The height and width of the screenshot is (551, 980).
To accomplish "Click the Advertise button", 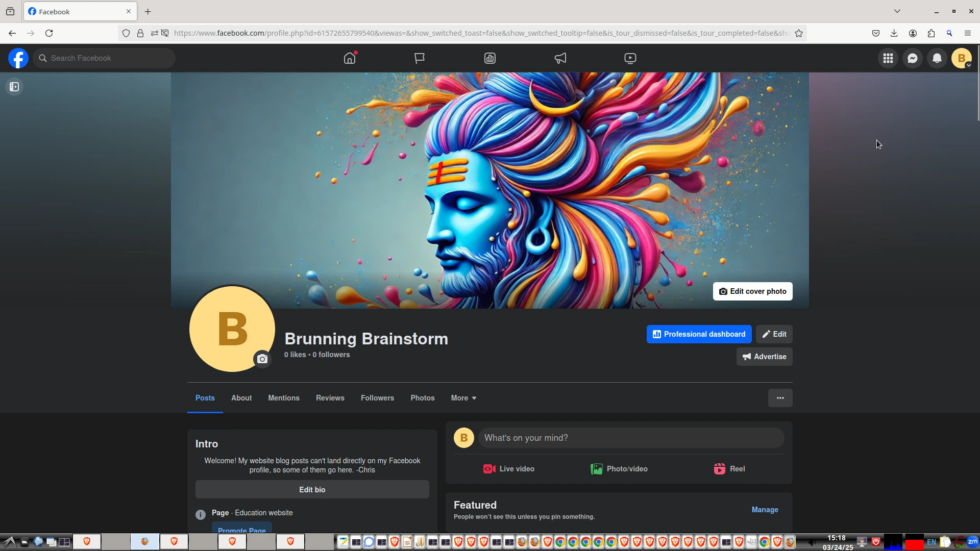I will (765, 357).
